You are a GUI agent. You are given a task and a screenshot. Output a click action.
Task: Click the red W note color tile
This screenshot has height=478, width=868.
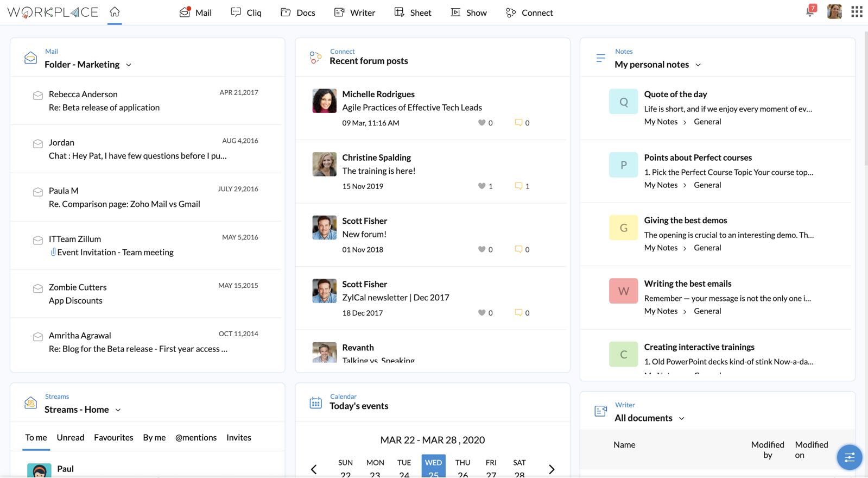(x=623, y=291)
